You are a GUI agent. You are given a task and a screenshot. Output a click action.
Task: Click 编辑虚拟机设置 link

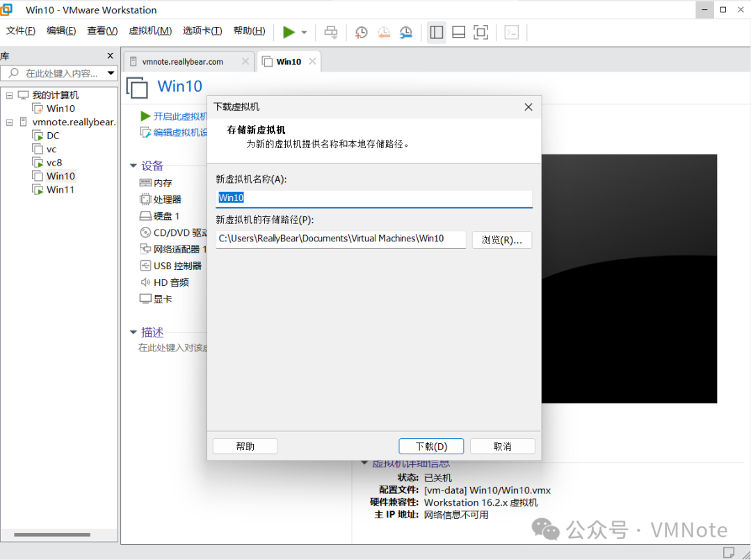coord(180,133)
